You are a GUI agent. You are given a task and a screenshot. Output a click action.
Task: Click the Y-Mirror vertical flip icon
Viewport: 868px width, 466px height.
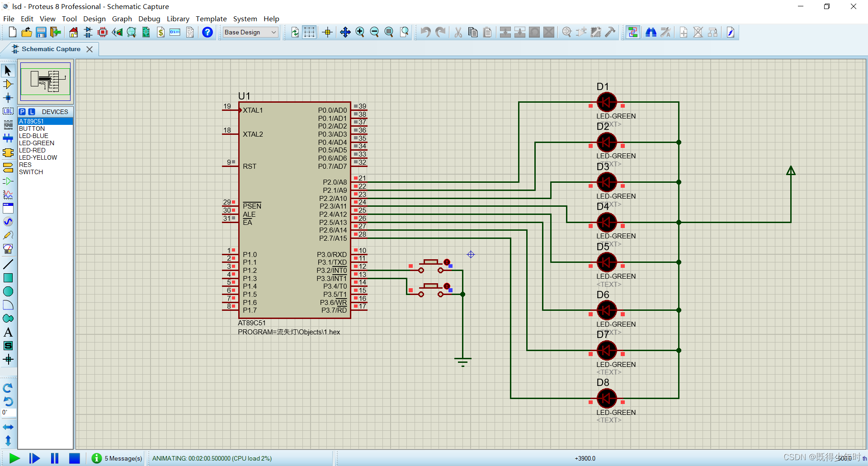click(x=8, y=440)
